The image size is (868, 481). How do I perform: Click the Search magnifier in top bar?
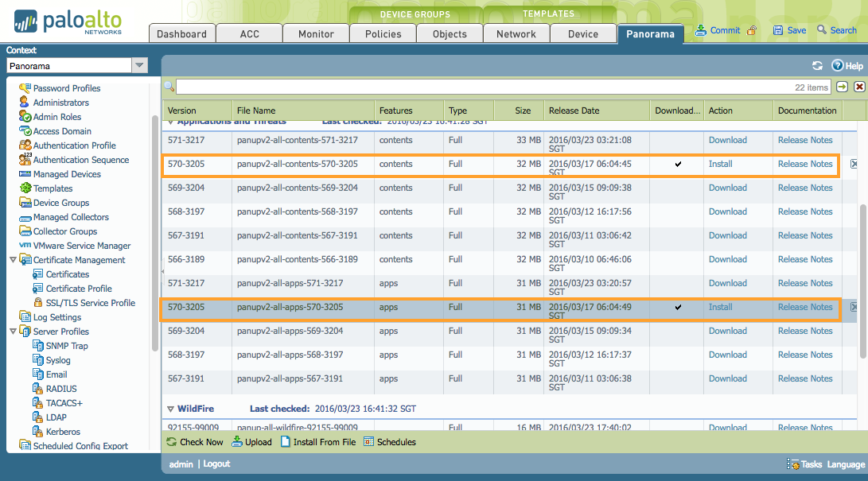(x=823, y=31)
